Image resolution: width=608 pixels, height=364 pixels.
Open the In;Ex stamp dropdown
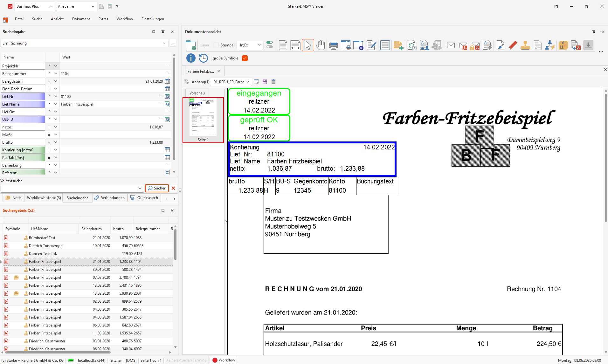point(250,45)
